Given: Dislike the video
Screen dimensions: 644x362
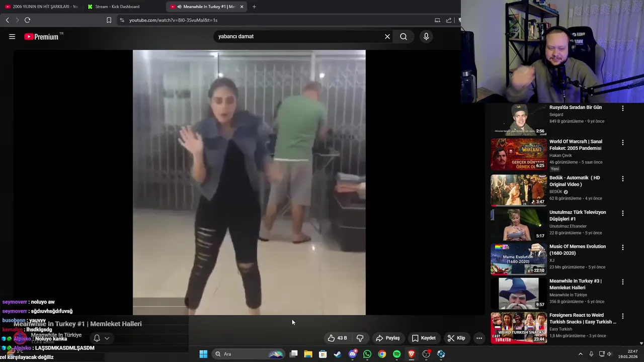Looking at the screenshot, I should [360, 338].
